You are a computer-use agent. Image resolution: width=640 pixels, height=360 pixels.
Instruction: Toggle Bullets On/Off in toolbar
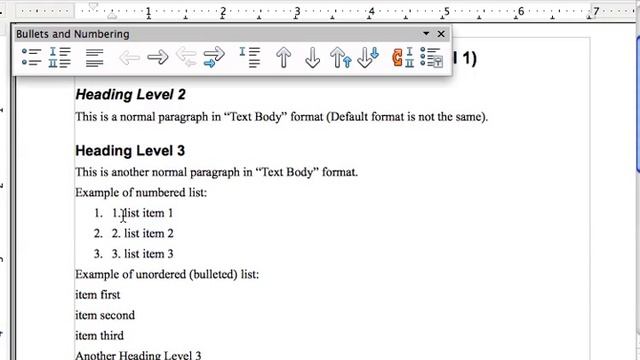31,57
